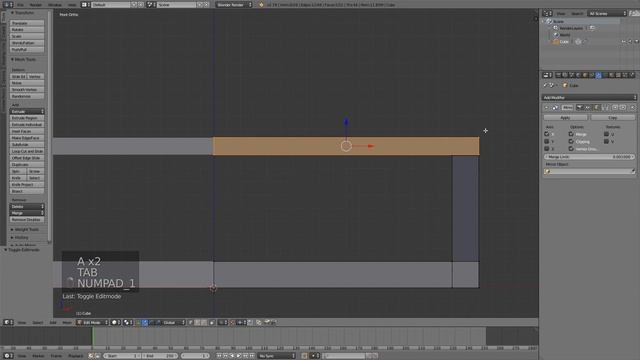Open the timeline Marker menu
The width and height of the screenshot is (640, 360).
pos(38,356)
